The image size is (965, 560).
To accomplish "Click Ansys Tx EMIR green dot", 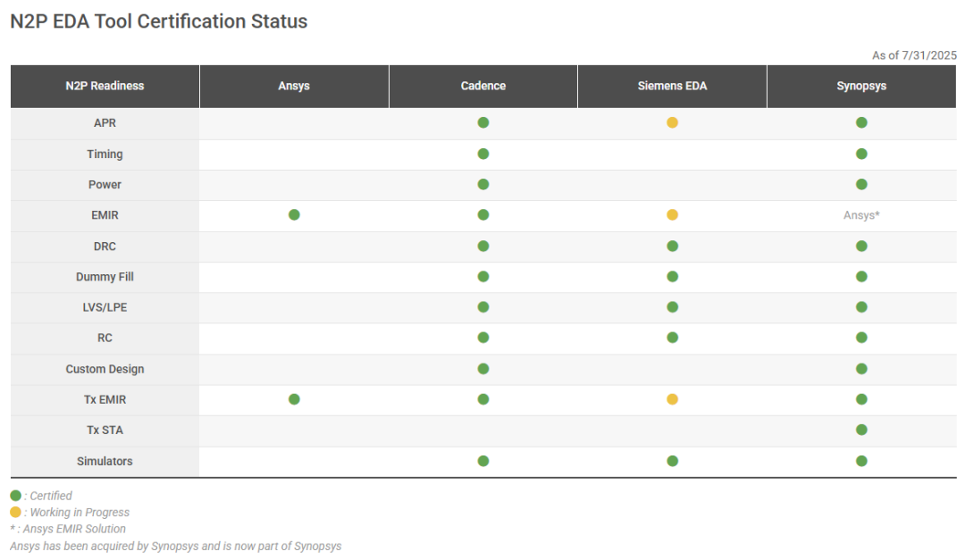I will [x=294, y=399].
